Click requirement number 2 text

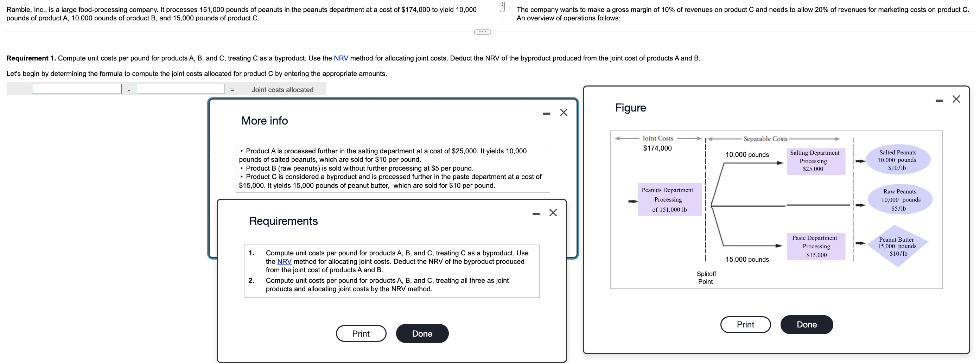(387, 285)
